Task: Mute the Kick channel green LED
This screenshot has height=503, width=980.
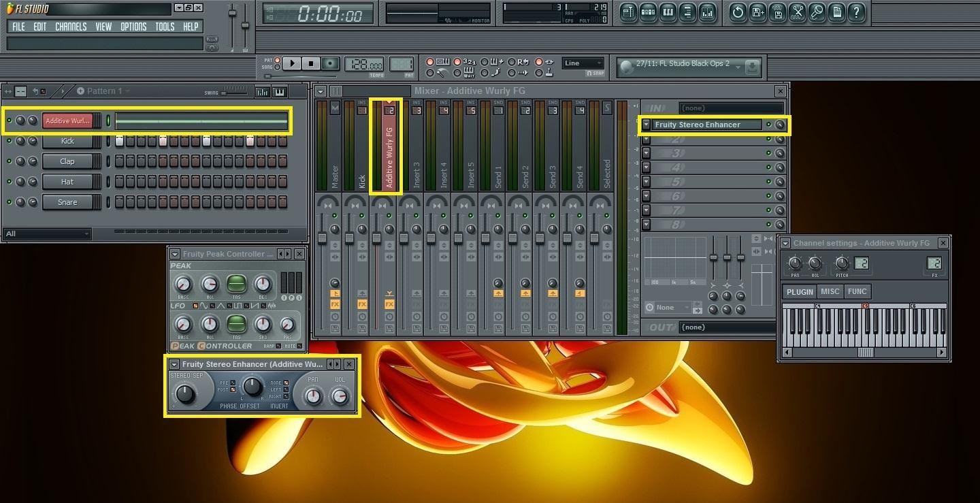Action: pos(9,141)
